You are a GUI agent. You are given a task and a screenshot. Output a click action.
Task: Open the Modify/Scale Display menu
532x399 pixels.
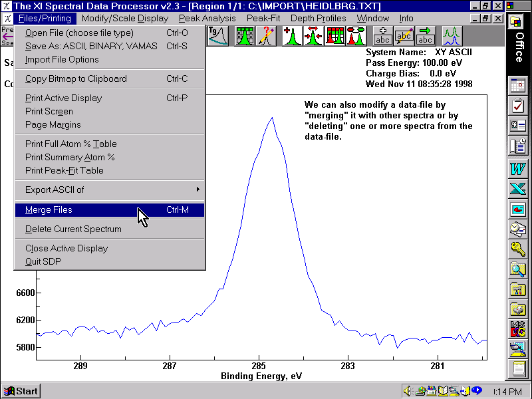(126, 18)
